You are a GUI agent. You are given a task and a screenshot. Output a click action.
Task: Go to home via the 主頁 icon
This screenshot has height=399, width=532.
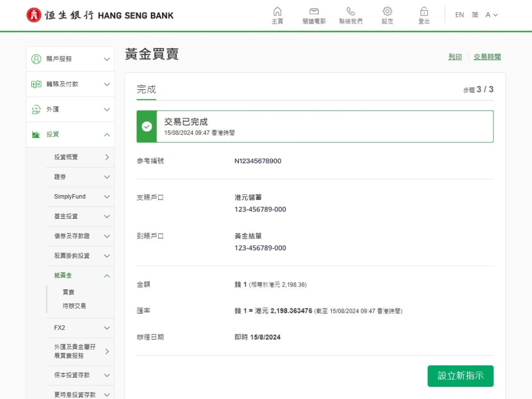pos(277,12)
